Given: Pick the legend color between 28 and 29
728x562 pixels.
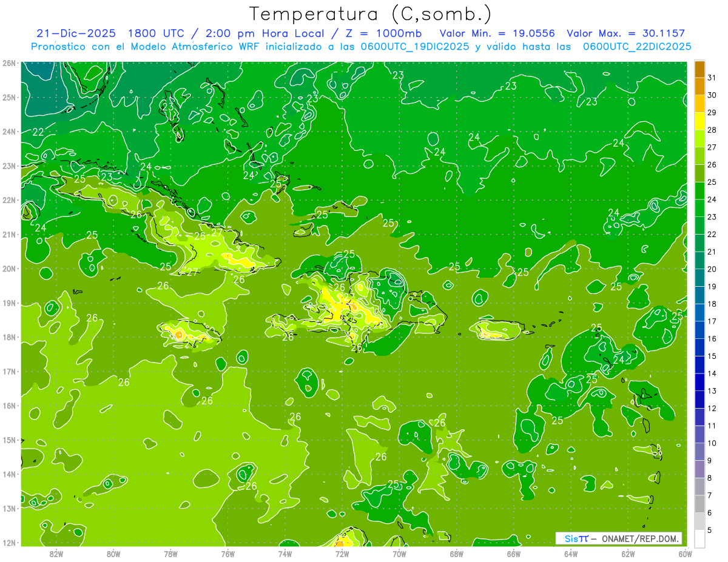Looking at the screenshot, I should (x=699, y=121).
